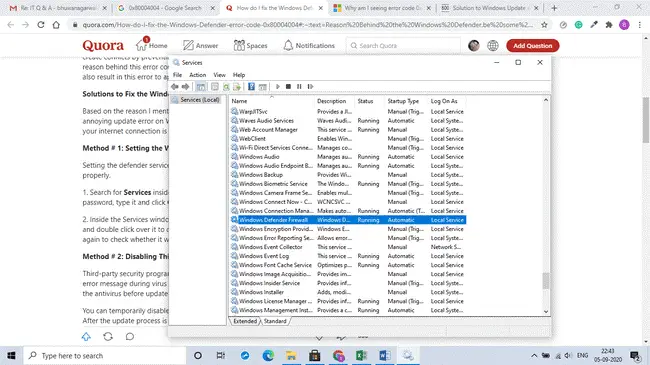Sort by Description column header

pyautogui.click(x=334, y=101)
